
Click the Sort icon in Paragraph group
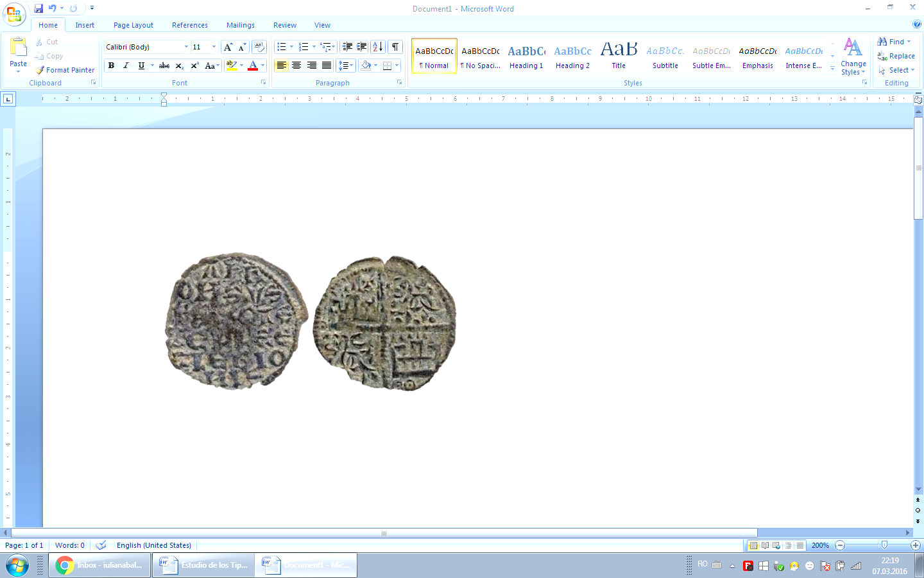[378, 47]
